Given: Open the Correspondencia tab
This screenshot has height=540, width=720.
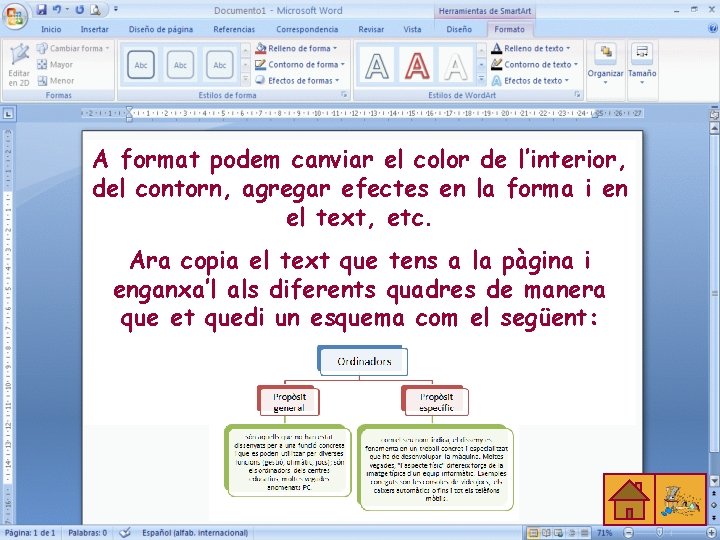Looking at the screenshot, I should pos(307,29).
